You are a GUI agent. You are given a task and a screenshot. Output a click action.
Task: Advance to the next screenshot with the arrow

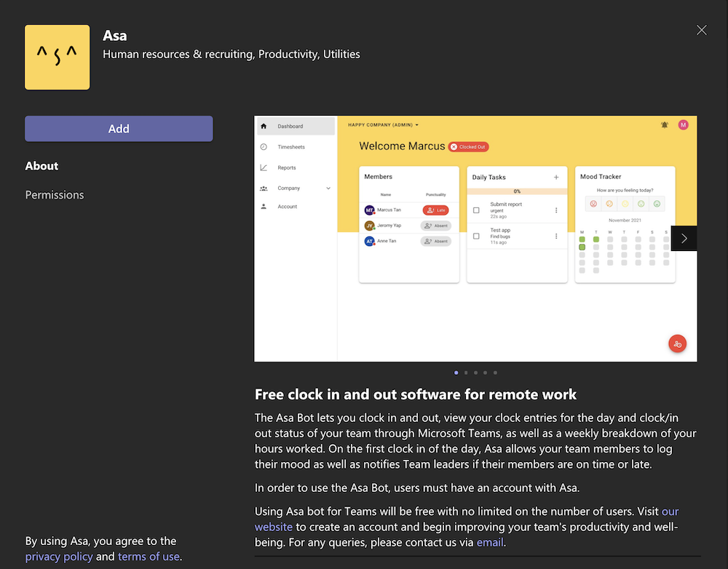click(684, 238)
